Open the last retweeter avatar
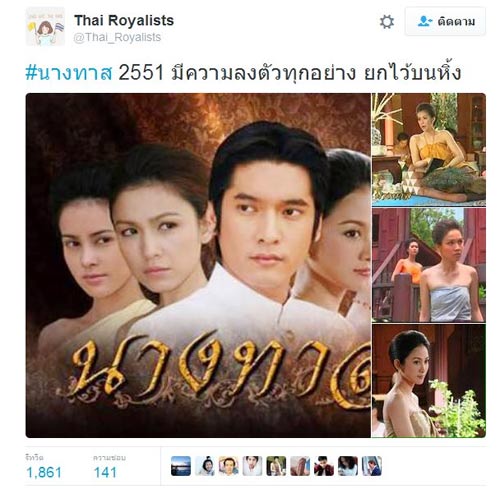 tap(372, 466)
